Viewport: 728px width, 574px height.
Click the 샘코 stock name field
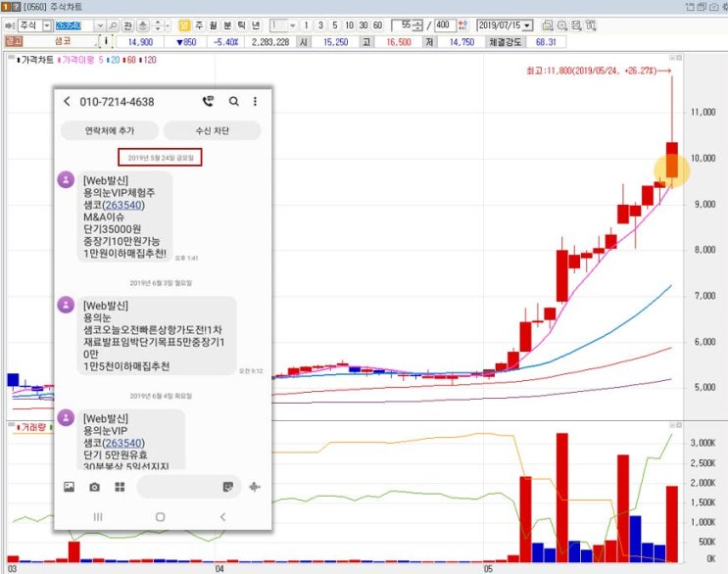(63, 41)
